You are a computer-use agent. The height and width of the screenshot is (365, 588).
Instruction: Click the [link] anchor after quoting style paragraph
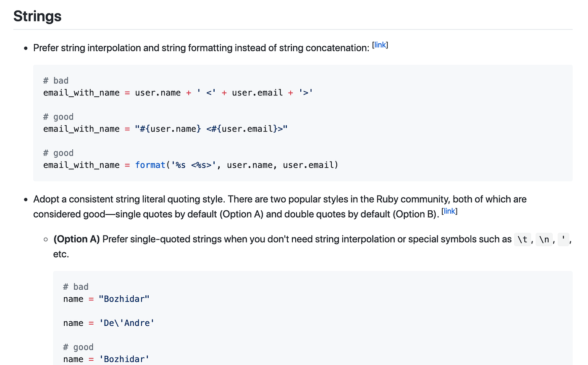450,211
